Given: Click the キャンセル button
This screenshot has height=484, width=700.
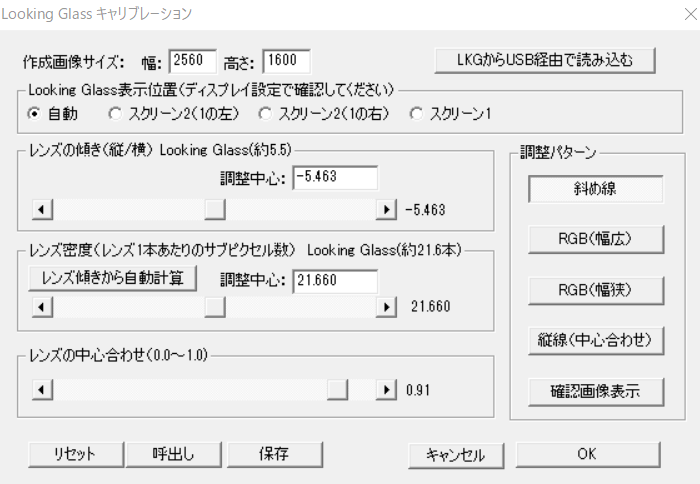Looking at the screenshot, I should (456, 455).
